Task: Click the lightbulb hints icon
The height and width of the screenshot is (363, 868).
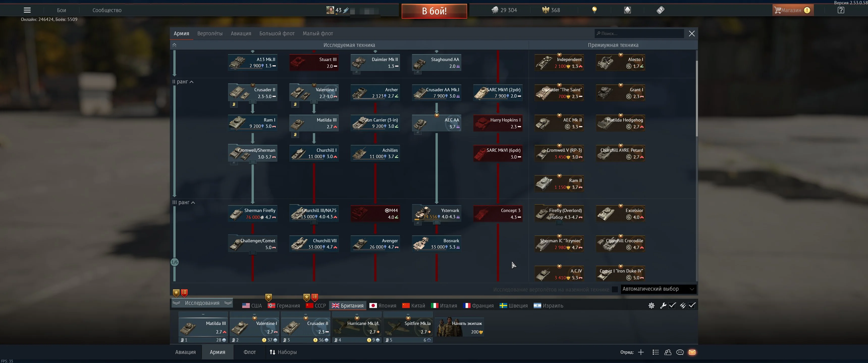Action: pos(594,10)
